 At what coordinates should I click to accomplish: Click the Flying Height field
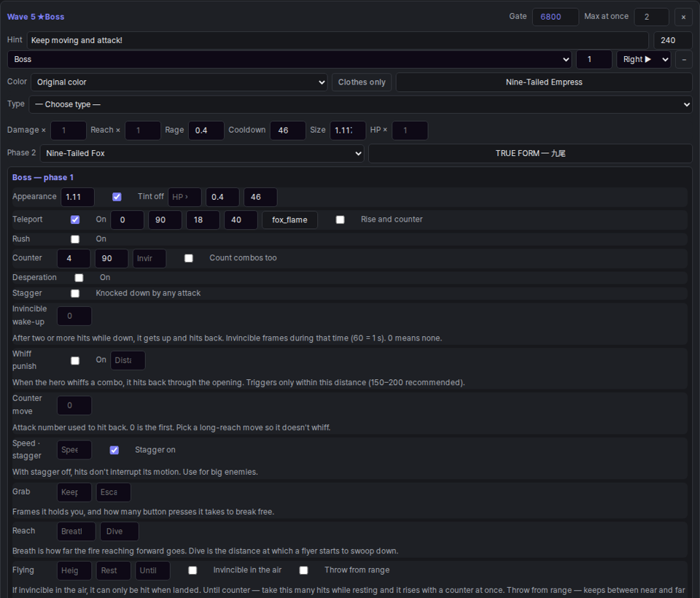74,570
